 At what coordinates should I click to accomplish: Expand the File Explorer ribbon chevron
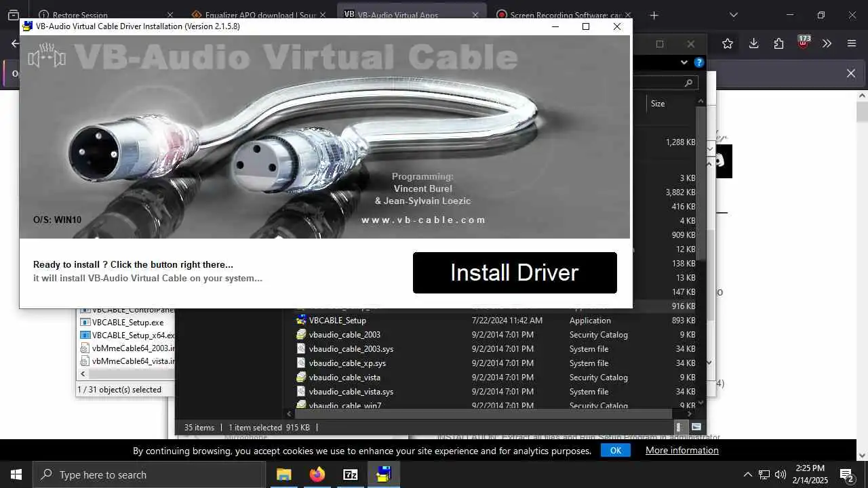[x=684, y=62]
